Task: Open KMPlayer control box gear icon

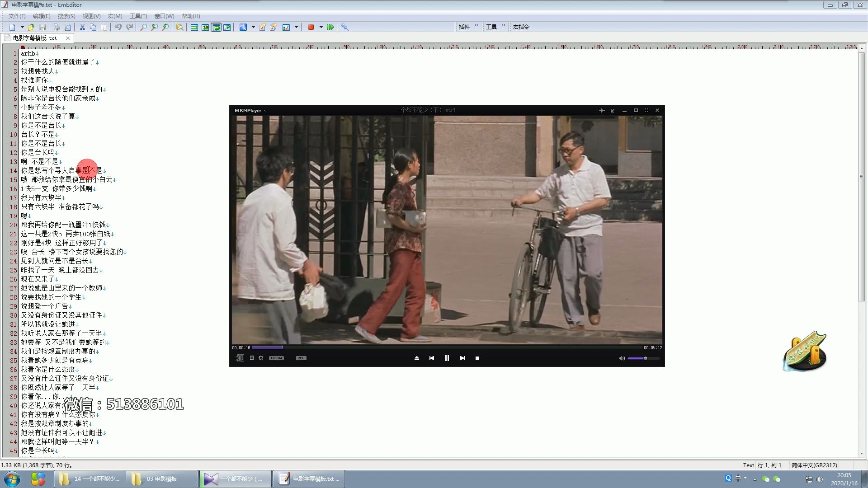Action: (261, 358)
